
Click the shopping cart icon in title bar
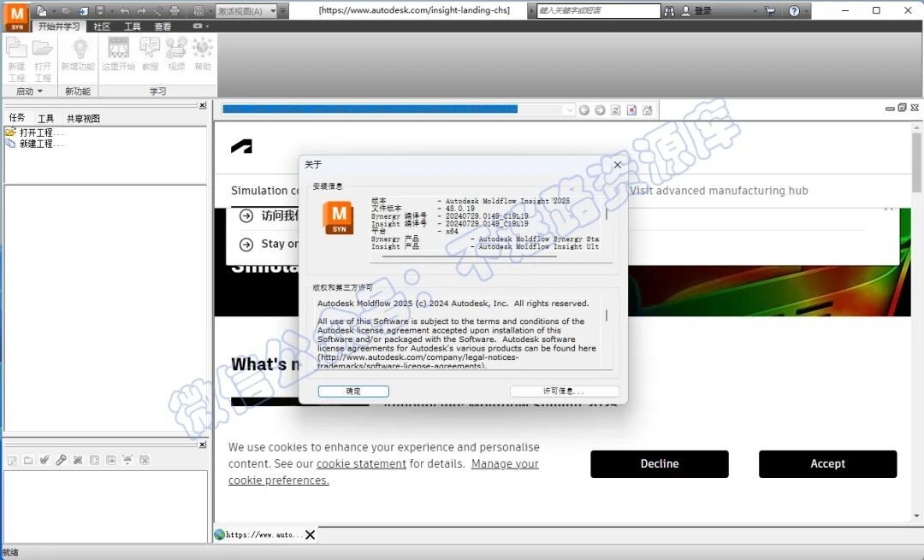770,10
